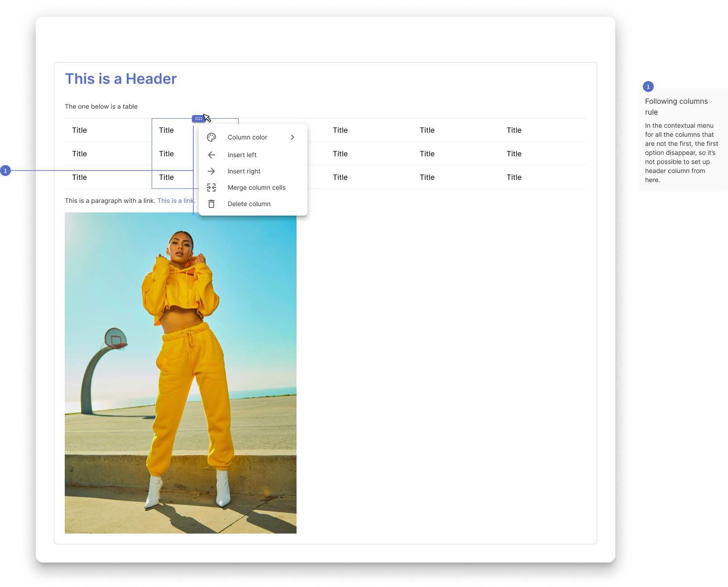This screenshot has height=587, width=728.
Task: Click the "This is a Header" heading
Action: (121, 79)
